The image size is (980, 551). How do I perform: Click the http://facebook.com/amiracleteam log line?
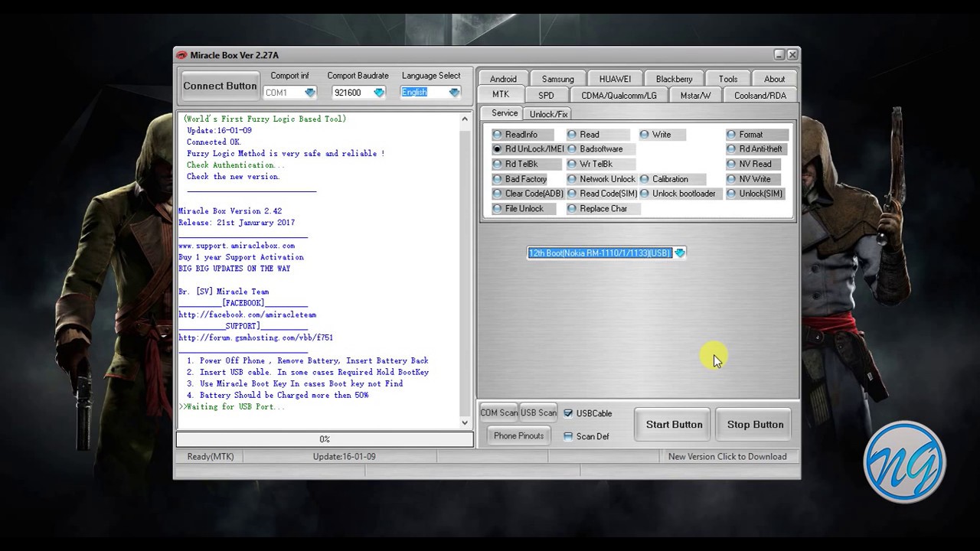tap(247, 315)
